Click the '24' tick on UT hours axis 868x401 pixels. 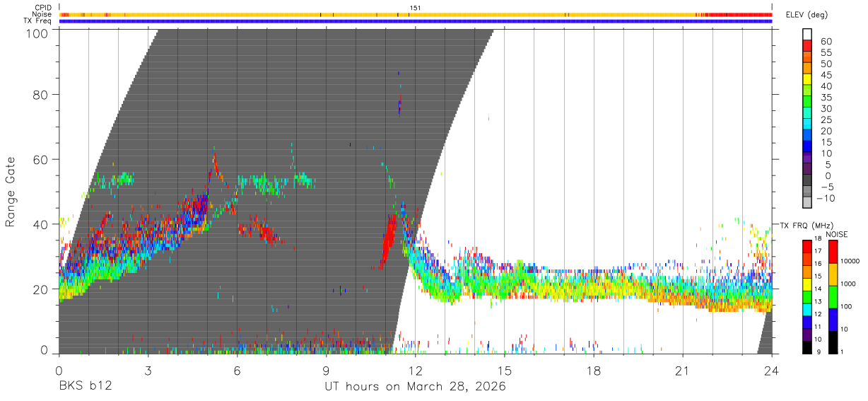[772, 370]
